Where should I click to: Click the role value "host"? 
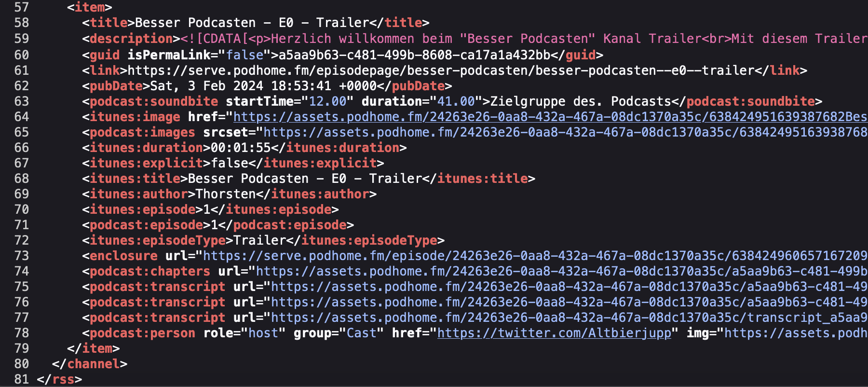263,333
